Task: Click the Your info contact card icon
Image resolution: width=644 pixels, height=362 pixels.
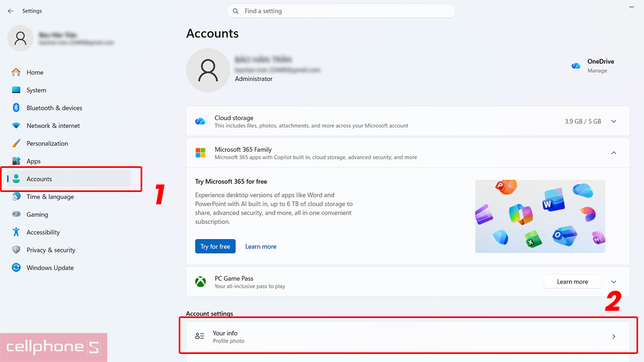Action: click(x=200, y=336)
